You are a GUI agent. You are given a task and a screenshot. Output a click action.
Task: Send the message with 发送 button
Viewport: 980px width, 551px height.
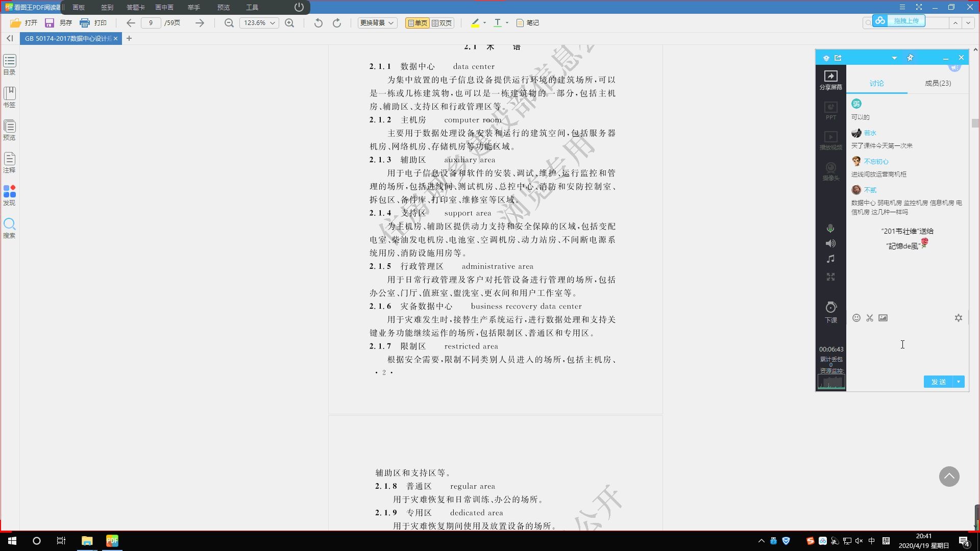938,382
